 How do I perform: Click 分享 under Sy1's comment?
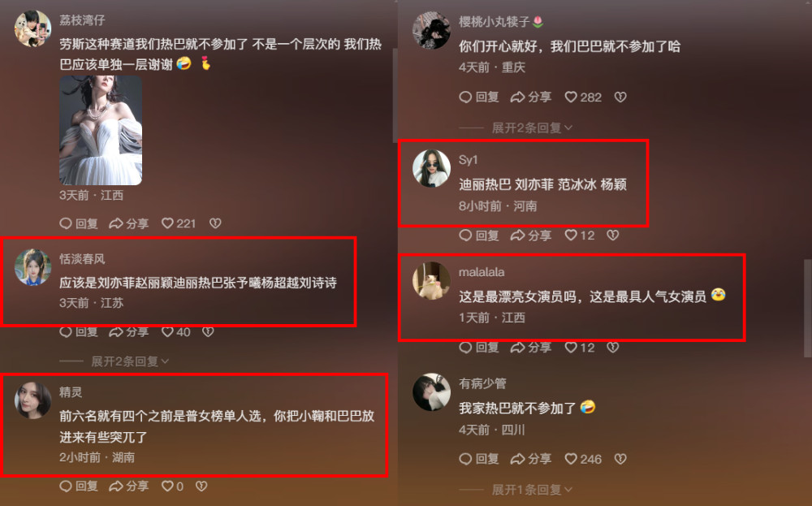tap(531, 236)
